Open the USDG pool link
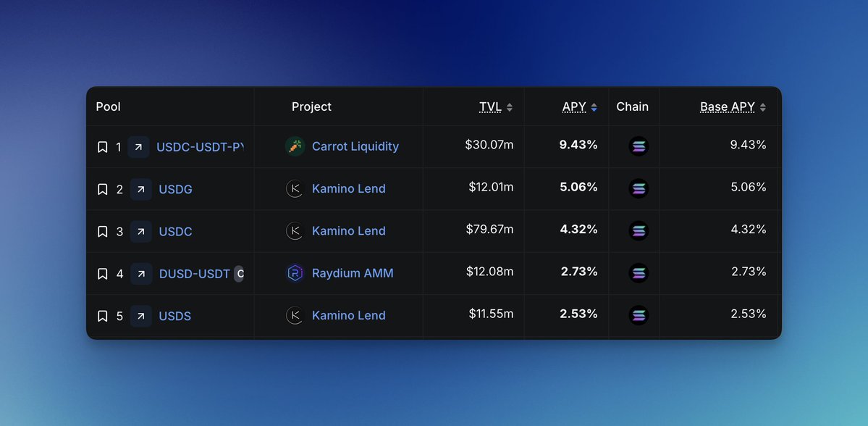This screenshot has width=868, height=426. [x=175, y=190]
